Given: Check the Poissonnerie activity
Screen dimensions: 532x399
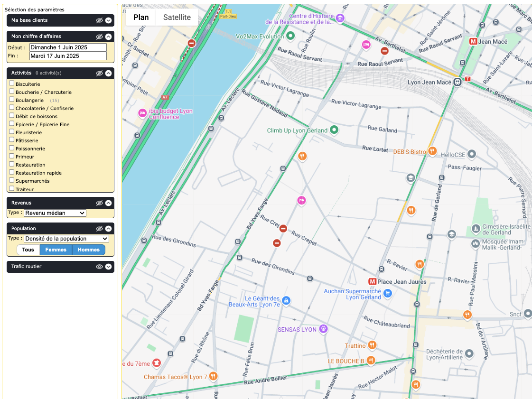Looking at the screenshot, I should click(x=11, y=148).
